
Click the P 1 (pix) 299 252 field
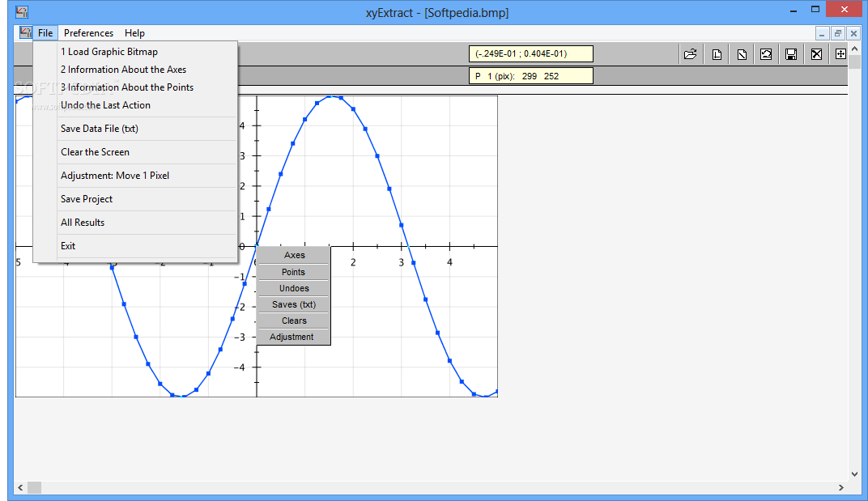pyautogui.click(x=531, y=76)
